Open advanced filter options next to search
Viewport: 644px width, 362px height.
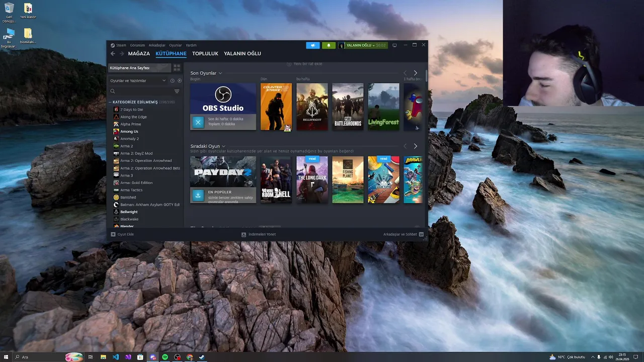click(x=177, y=92)
